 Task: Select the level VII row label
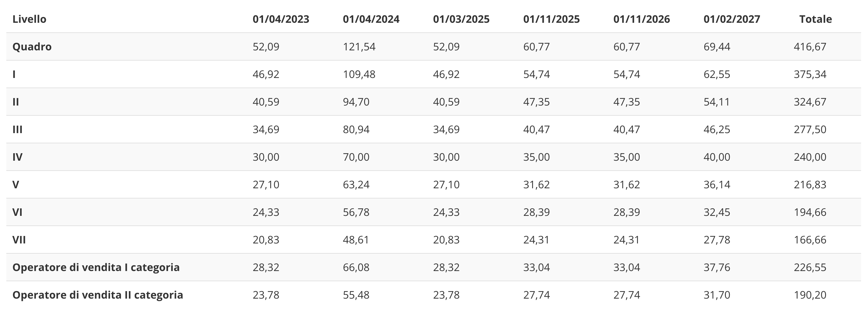19,240
